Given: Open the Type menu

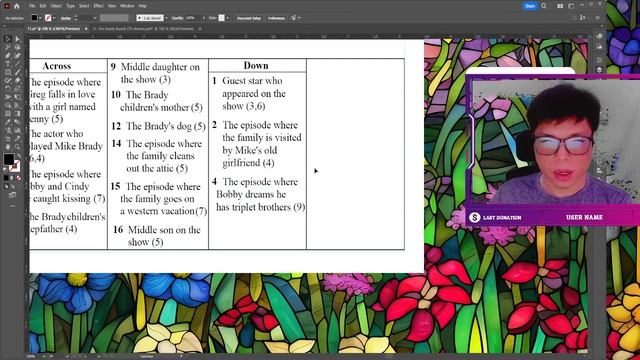Looking at the screenshot, I should click(x=71, y=6).
